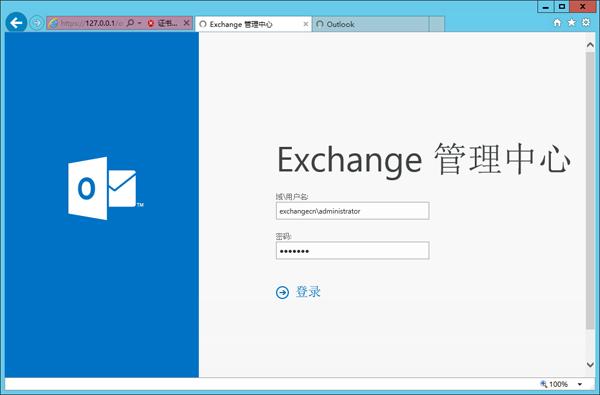
Task: Click the 密码 password field
Action: [x=352, y=251]
